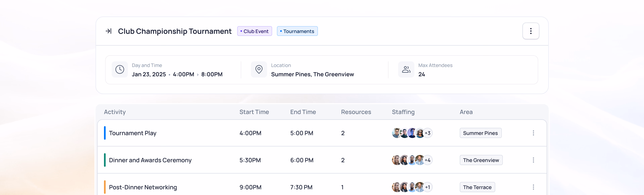The width and height of the screenshot is (644, 195).
Task: Click the 6:00 PM end time cell
Action: click(x=302, y=160)
